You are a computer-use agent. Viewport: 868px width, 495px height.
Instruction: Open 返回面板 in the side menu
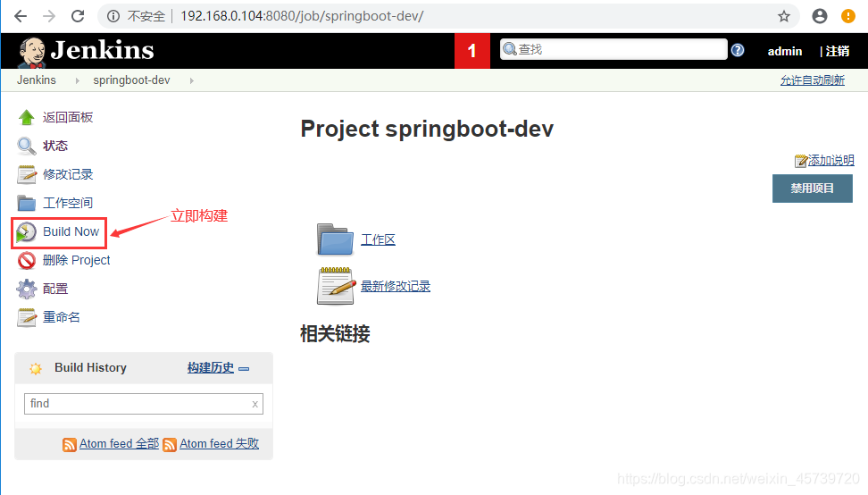pos(68,117)
